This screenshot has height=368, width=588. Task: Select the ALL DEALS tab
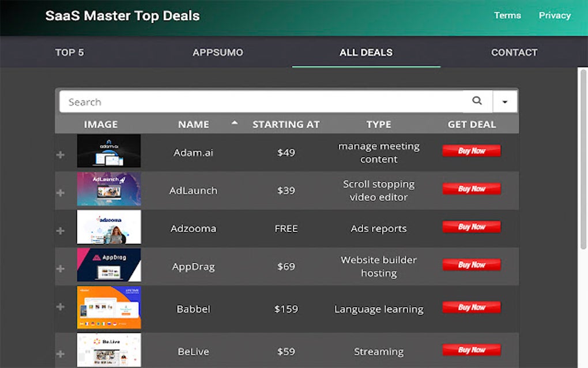tap(366, 52)
